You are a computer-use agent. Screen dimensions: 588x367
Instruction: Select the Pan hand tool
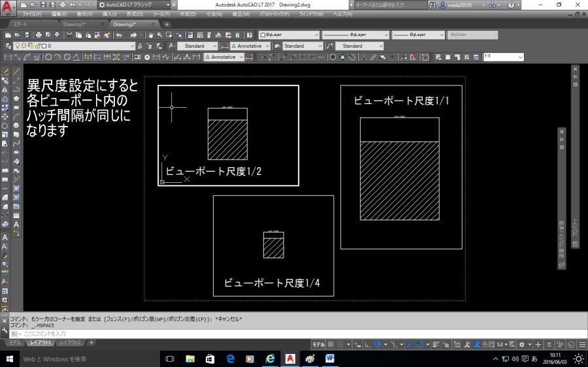pos(150,35)
